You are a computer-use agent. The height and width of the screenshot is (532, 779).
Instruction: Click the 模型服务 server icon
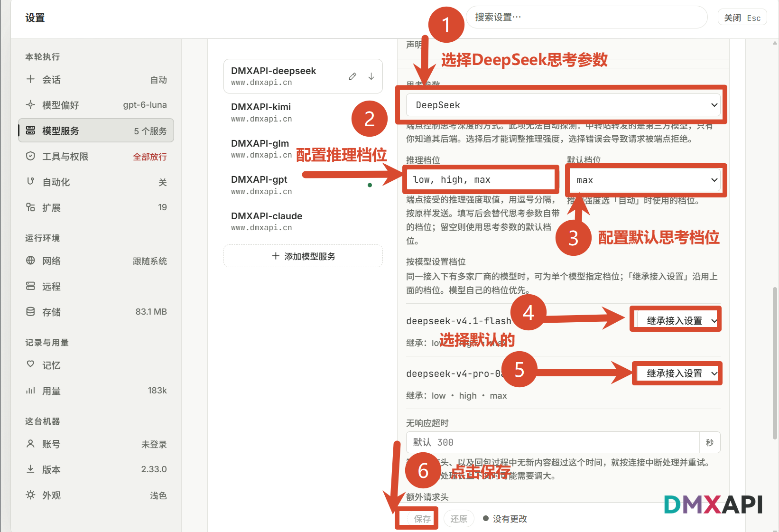(30, 130)
